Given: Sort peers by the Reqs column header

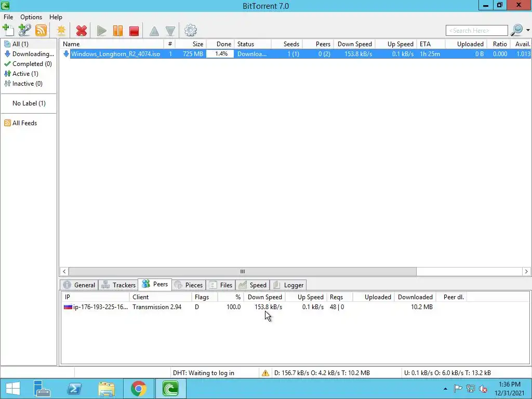Looking at the screenshot, I should click(340, 297).
